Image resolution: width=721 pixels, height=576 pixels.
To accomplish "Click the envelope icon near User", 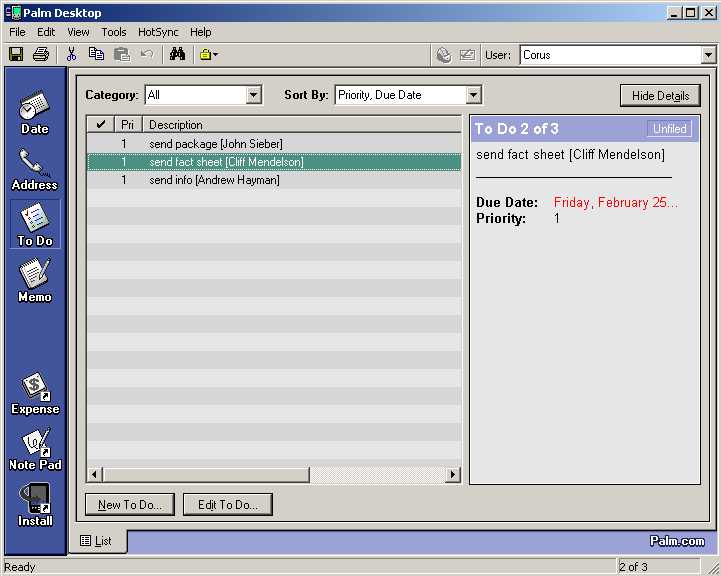I will point(467,55).
